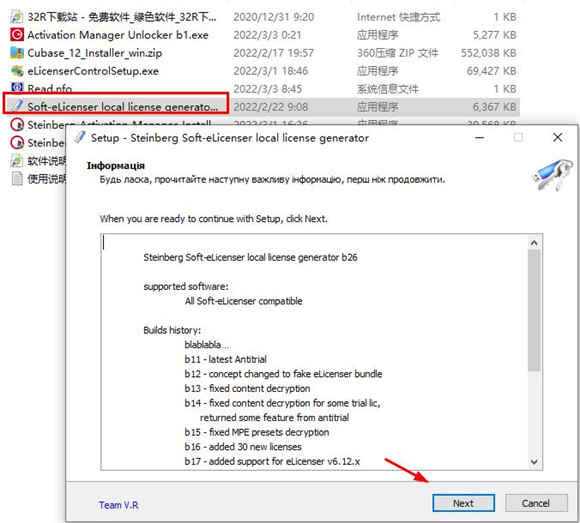Select the Cubase_12_Installer_win.zip archive icon

pyautogui.click(x=17, y=53)
